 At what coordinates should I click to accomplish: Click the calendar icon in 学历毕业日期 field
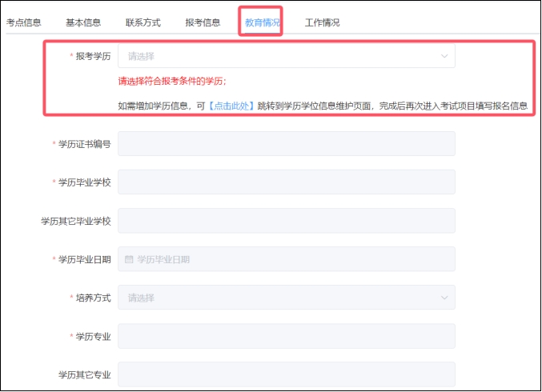(129, 259)
